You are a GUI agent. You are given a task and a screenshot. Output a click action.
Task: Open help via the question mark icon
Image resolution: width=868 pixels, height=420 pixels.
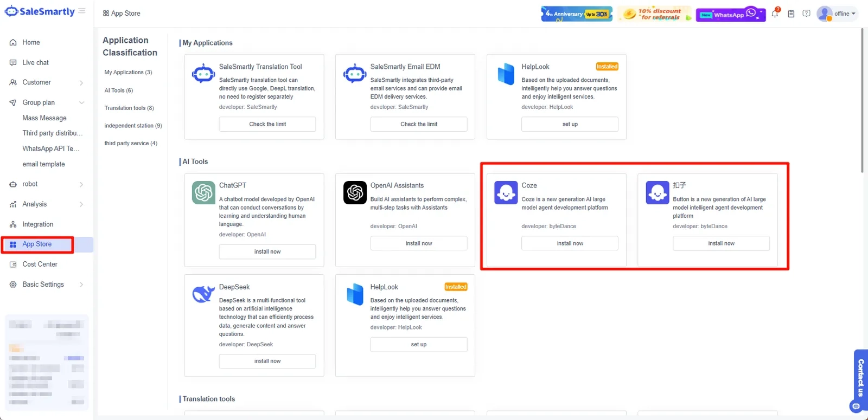click(x=807, y=14)
